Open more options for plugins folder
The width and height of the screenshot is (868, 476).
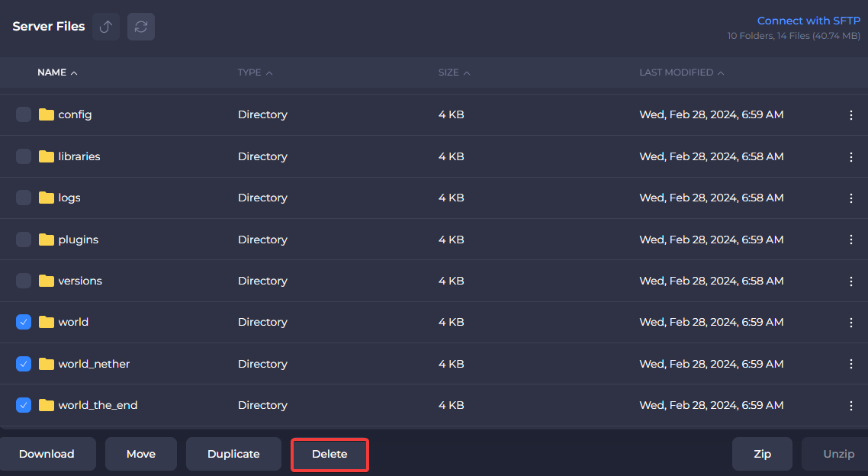(851, 240)
